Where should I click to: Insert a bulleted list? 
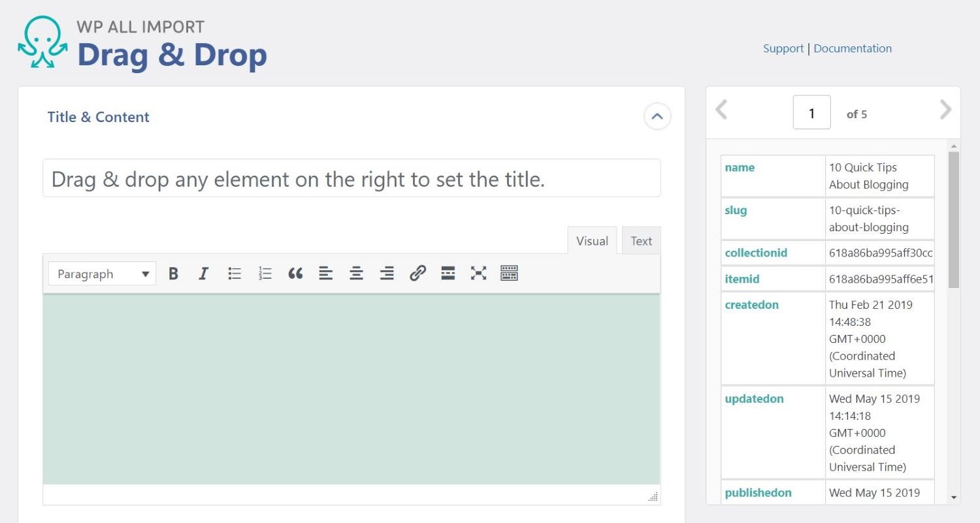coord(234,274)
